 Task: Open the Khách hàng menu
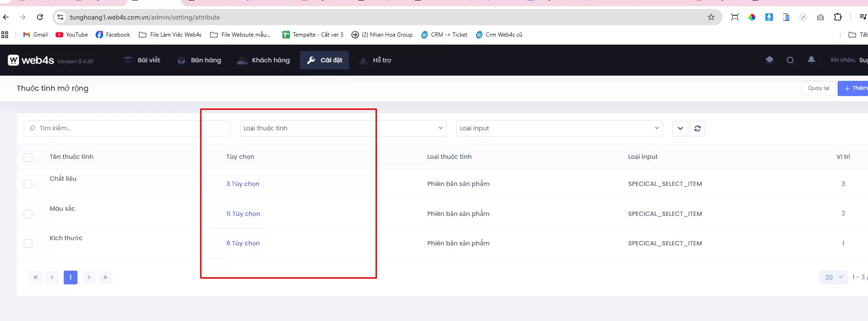click(x=263, y=60)
